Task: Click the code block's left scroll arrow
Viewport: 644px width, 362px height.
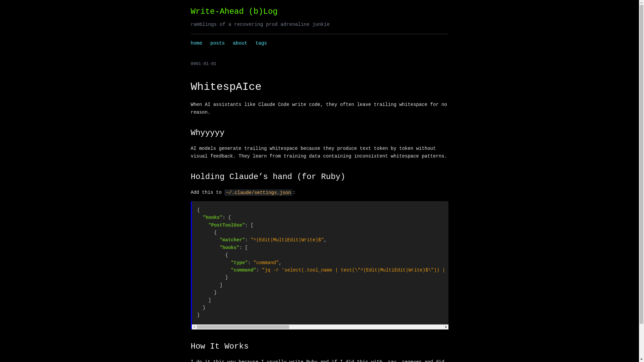Action: point(194,327)
